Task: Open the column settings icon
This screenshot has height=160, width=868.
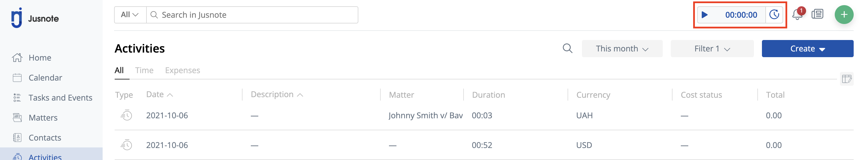Action: [x=847, y=79]
